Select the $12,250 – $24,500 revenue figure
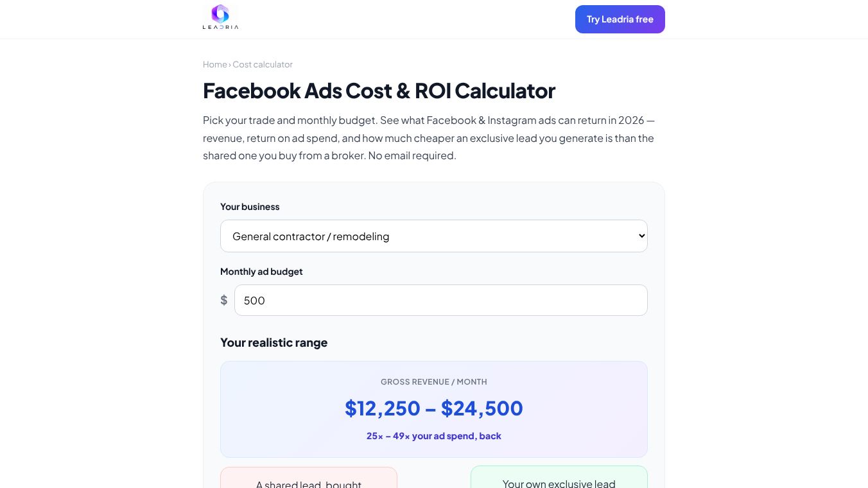 coord(434,408)
